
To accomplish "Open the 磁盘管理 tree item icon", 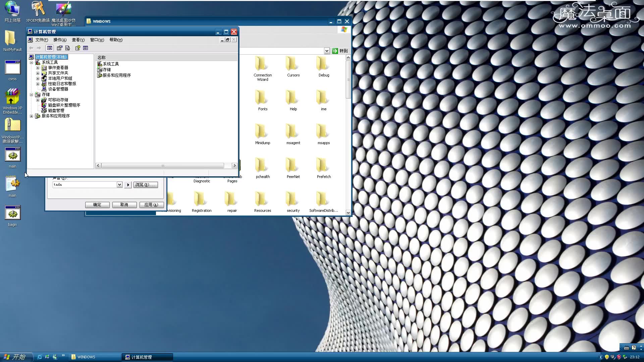I will pyautogui.click(x=44, y=110).
